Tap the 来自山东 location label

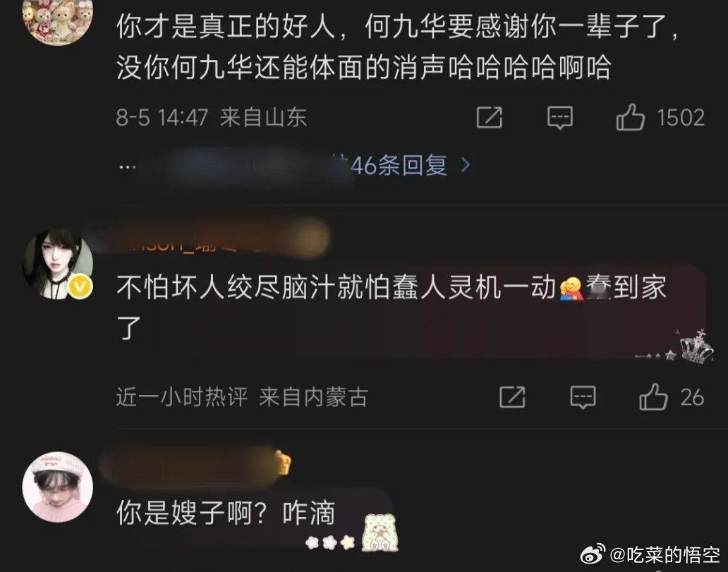(x=263, y=117)
